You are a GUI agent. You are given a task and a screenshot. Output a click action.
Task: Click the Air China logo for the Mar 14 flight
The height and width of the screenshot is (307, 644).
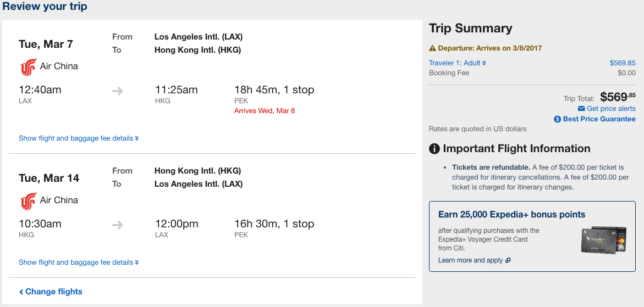[x=27, y=201]
